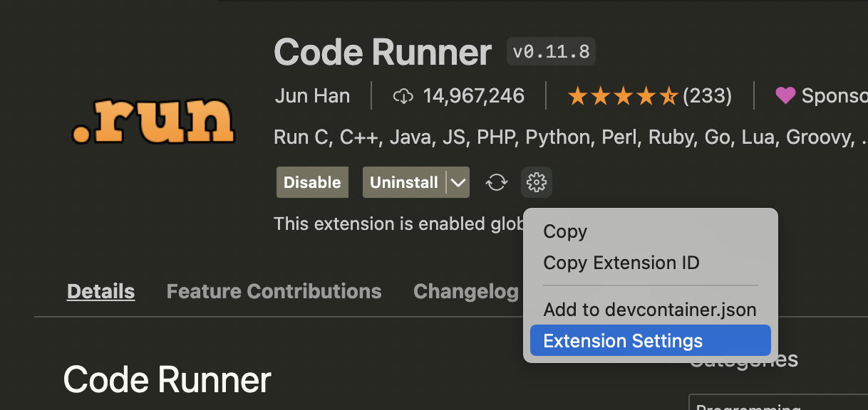This screenshot has width=868, height=410.
Task: Switch to the Details tab
Action: tap(100, 291)
